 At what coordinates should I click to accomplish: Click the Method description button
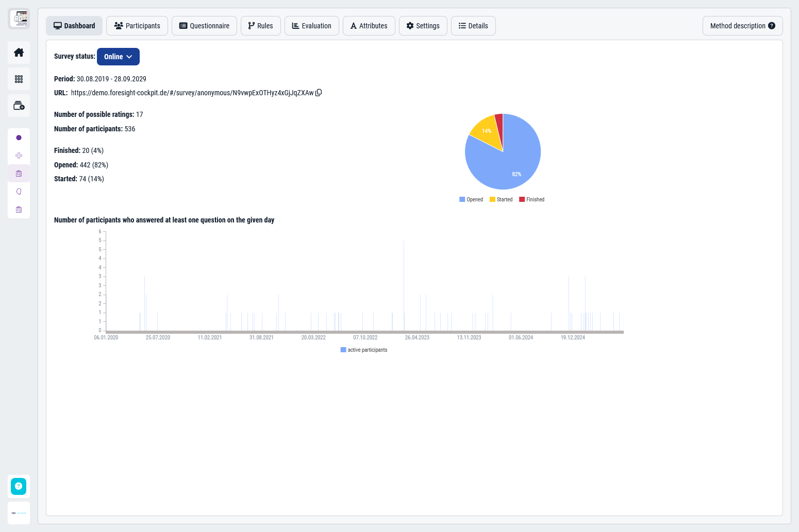tap(742, 26)
